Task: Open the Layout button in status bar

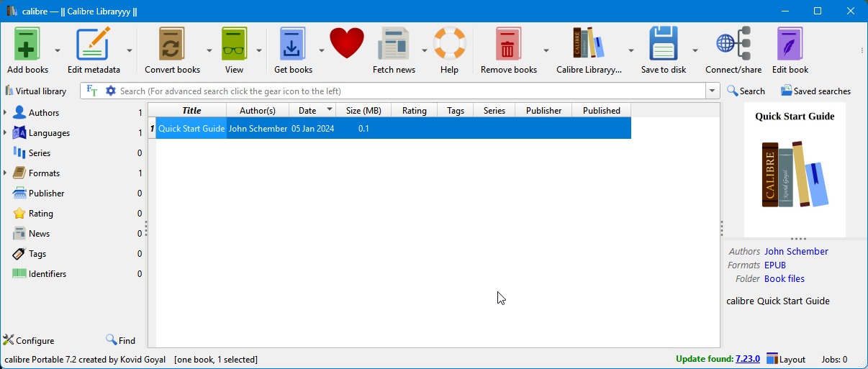Action: click(x=786, y=359)
